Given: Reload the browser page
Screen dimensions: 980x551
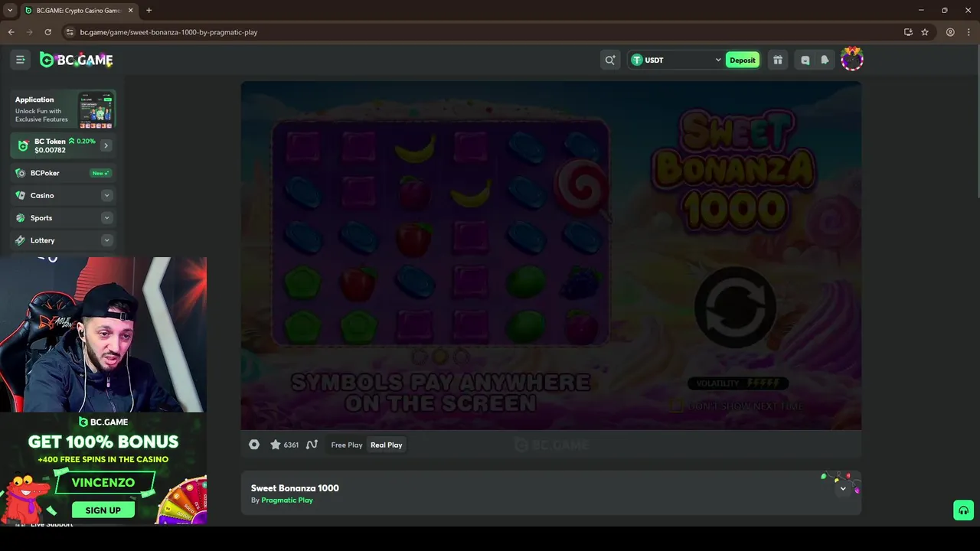Looking at the screenshot, I should click(47, 32).
